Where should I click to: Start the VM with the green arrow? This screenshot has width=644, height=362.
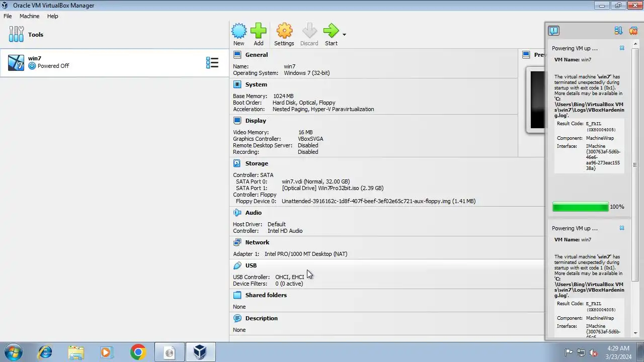[x=331, y=31]
